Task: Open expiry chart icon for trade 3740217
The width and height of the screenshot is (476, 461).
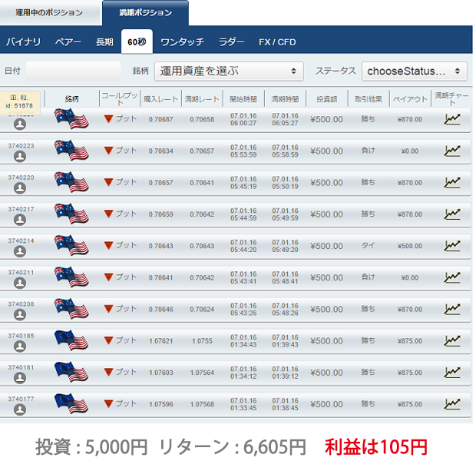Action: pyautogui.click(x=452, y=214)
